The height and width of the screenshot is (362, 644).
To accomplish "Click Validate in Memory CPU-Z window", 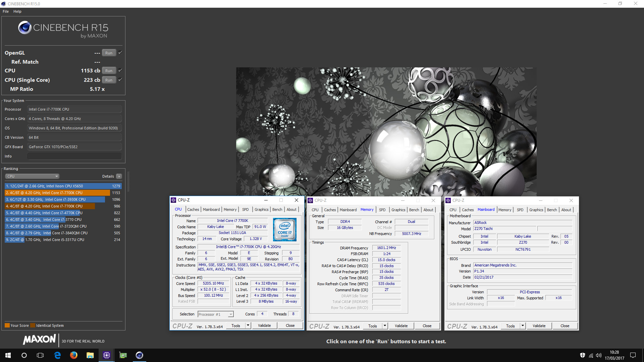I will point(401,326).
